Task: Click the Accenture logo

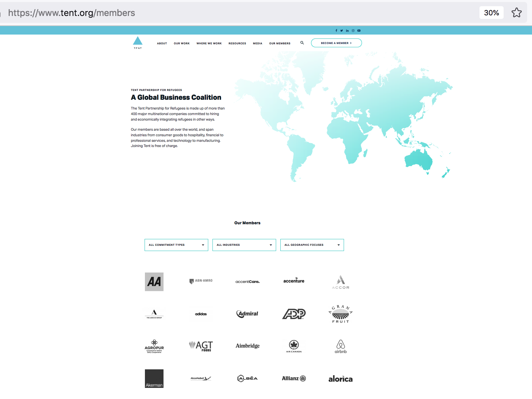Action: pyautogui.click(x=294, y=280)
